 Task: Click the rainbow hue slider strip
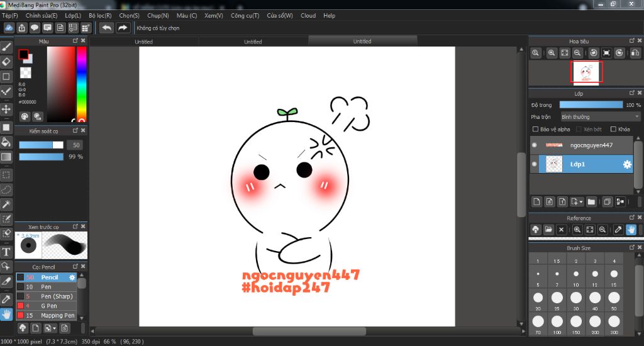click(x=81, y=84)
